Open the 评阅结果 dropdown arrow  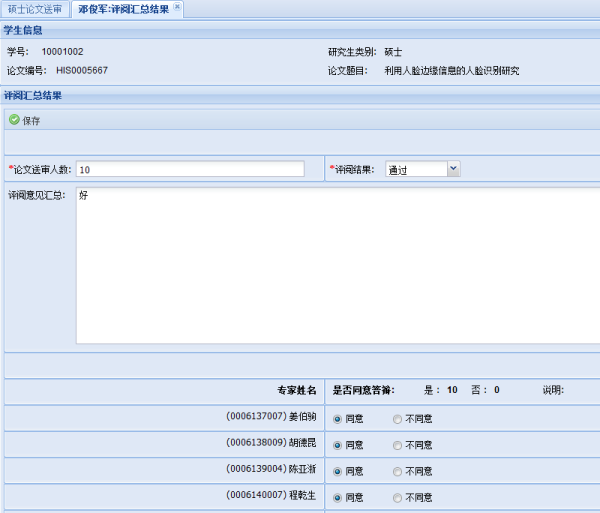[x=454, y=169]
